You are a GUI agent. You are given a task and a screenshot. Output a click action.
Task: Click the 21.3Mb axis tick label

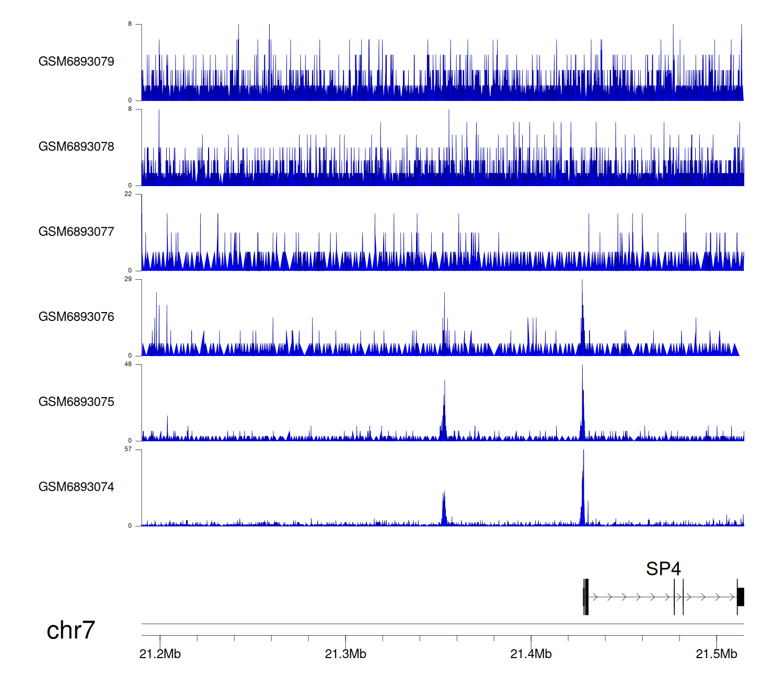[x=345, y=654]
